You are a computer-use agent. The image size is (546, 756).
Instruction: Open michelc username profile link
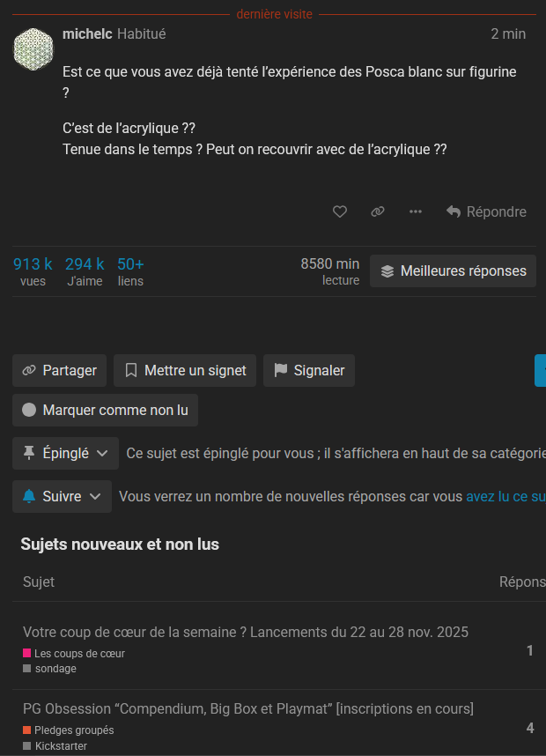(87, 34)
